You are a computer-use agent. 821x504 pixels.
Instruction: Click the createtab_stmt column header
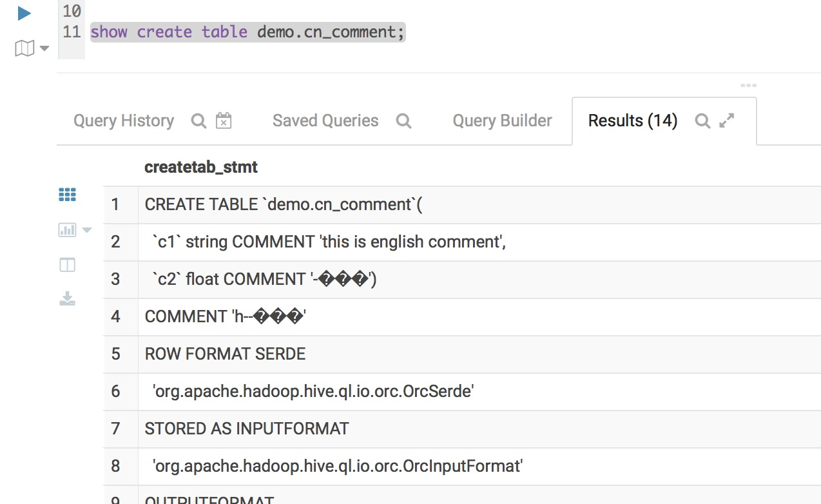tap(201, 167)
